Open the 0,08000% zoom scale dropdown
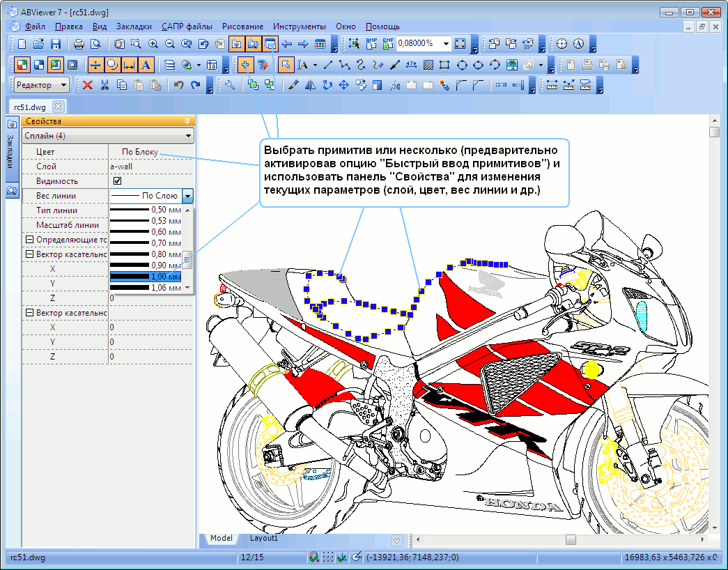Screen dimensions: 728x570 pyautogui.click(x=446, y=44)
